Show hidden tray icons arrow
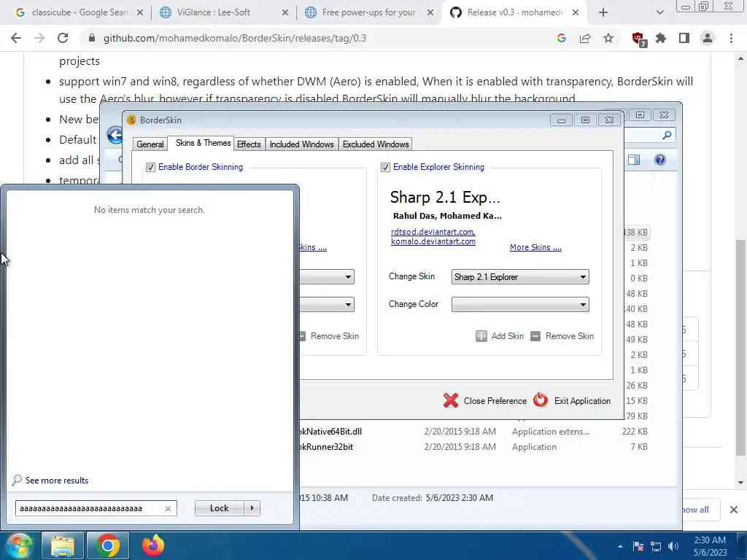This screenshot has height=560, width=747. coord(620,546)
